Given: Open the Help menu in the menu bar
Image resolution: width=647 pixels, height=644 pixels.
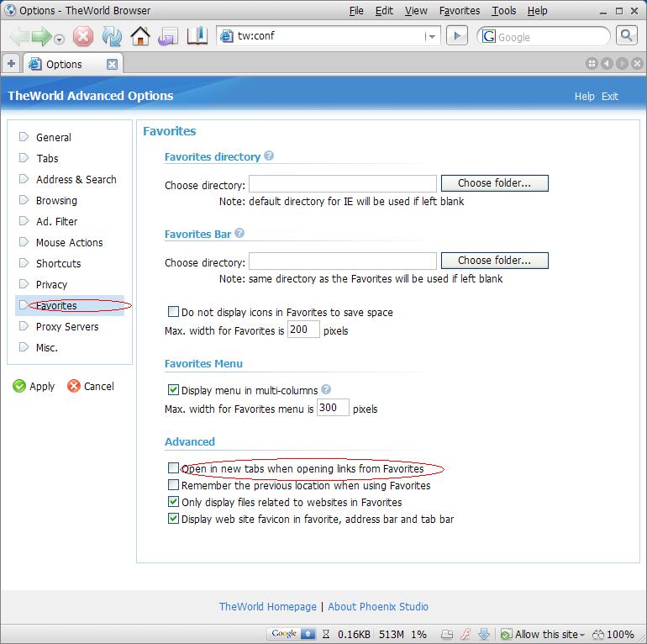Looking at the screenshot, I should pyautogui.click(x=537, y=11).
